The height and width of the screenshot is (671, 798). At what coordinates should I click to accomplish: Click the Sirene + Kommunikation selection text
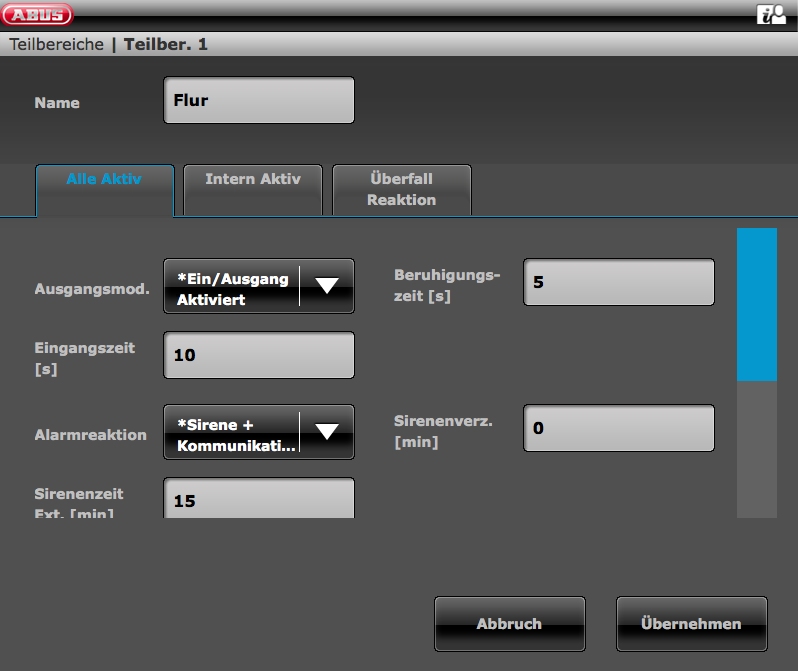pyautogui.click(x=232, y=433)
